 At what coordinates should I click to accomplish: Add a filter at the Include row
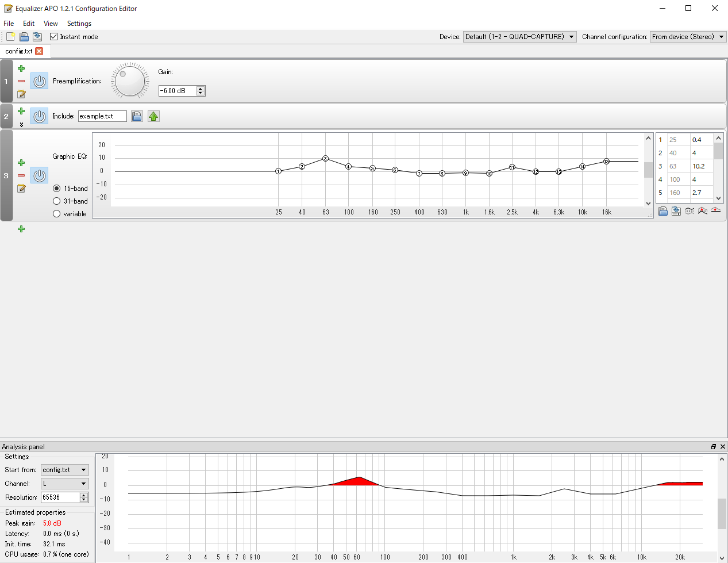[x=21, y=111]
